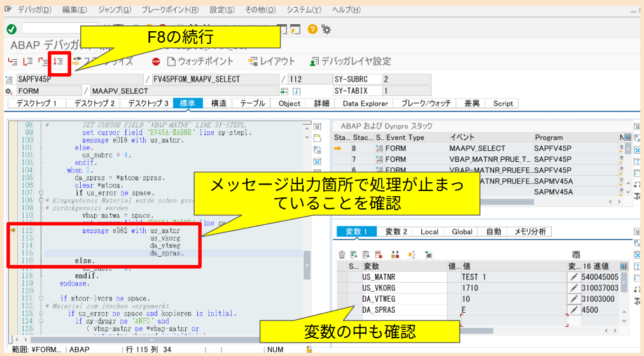Click the stack table horizontal scrollbar thumb
This screenshot has width=644, height=356.
tap(507, 202)
